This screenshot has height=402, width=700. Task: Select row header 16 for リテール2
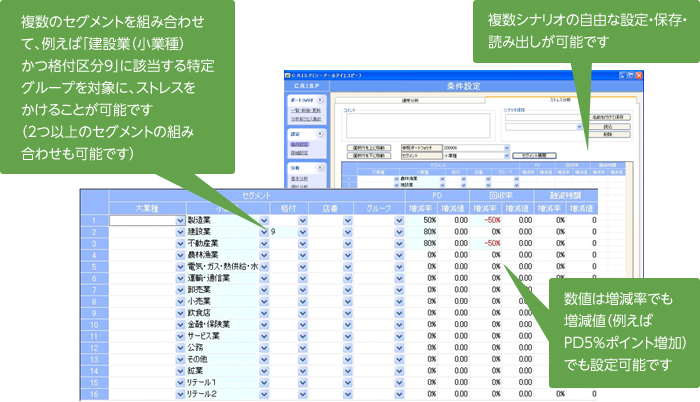[x=94, y=394]
